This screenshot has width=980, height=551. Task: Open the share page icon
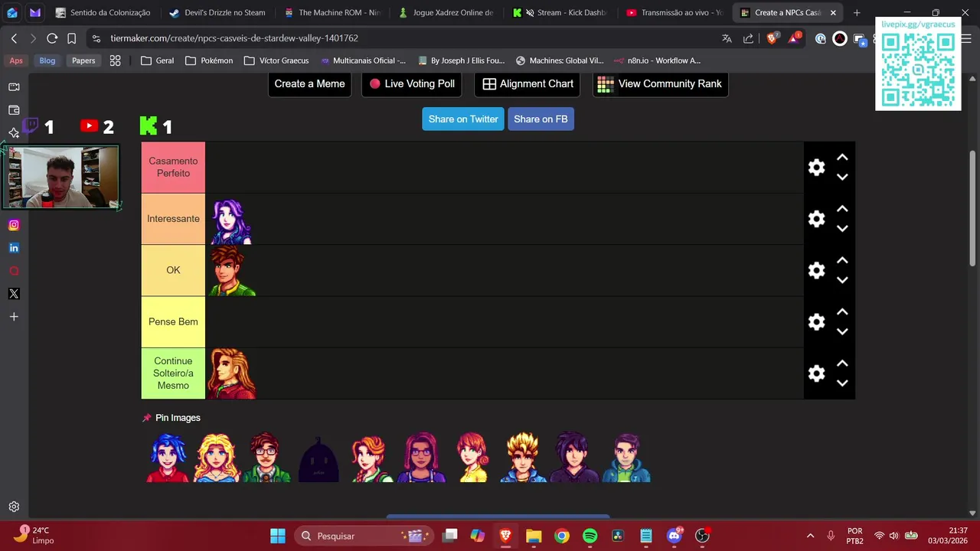click(x=748, y=38)
